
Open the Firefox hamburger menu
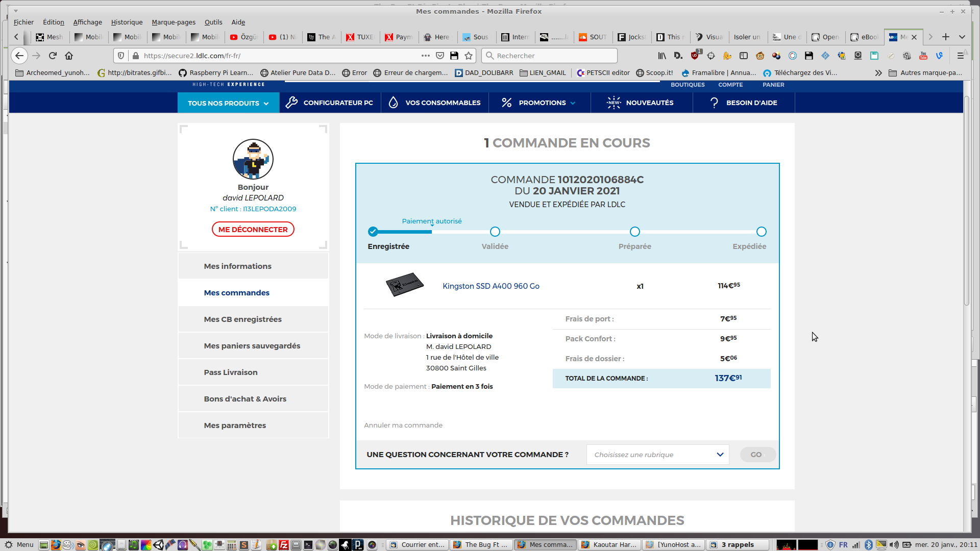coord(960,56)
